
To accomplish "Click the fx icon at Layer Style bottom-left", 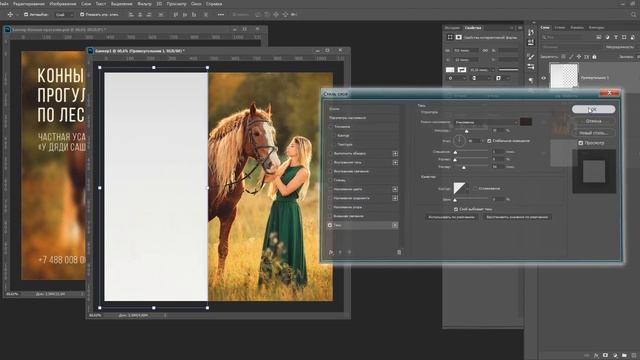I will (x=331, y=252).
